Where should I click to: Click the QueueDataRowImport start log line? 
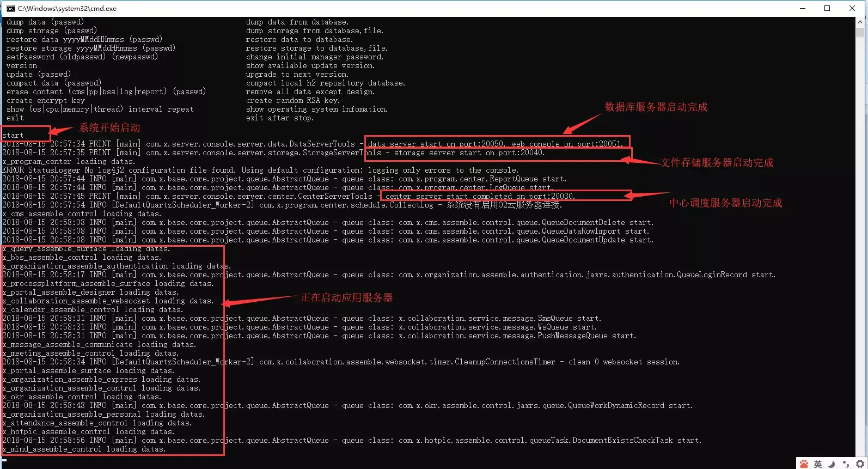tap(326, 232)
